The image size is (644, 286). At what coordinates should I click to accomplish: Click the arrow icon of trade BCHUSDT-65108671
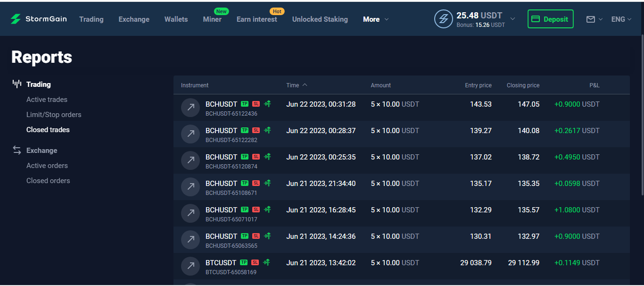pyautogui.click(x=190, y=187)
